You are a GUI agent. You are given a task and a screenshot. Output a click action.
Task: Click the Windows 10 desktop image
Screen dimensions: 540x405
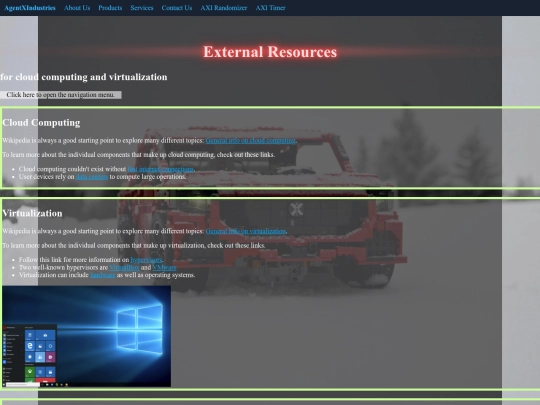(x=86, y=336)
